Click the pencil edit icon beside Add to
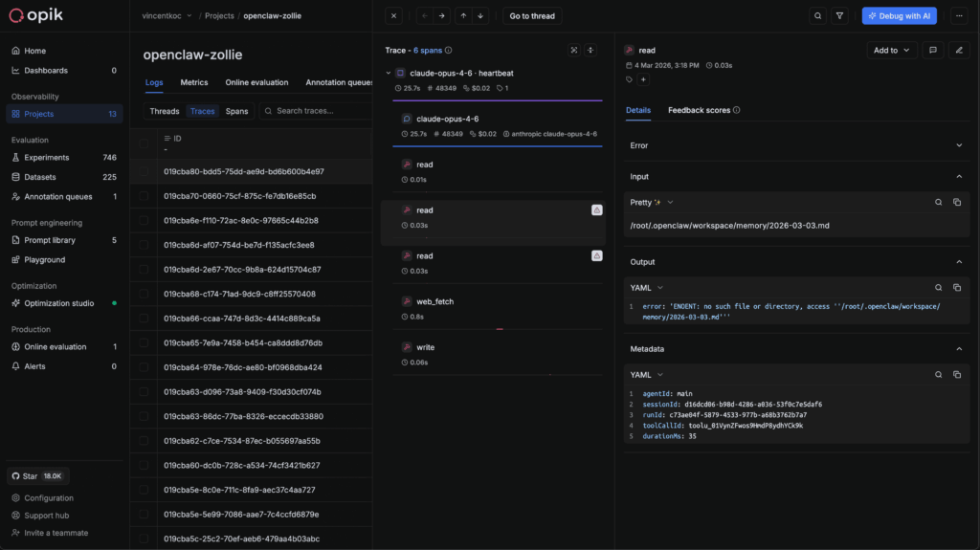This screenshot has height=550, width=980. [x=958, y=50]
